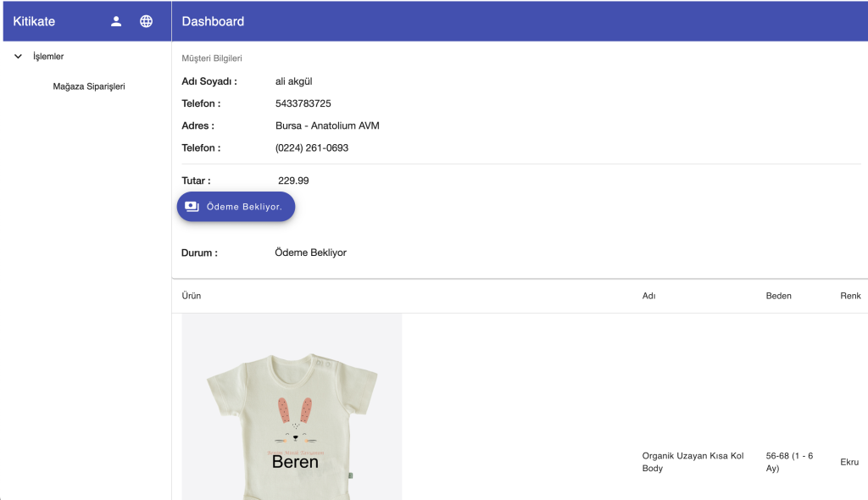868x500 pixels.
Task: Open the Beren bunny bodysuit product image
Action: [x=292, y=407]
